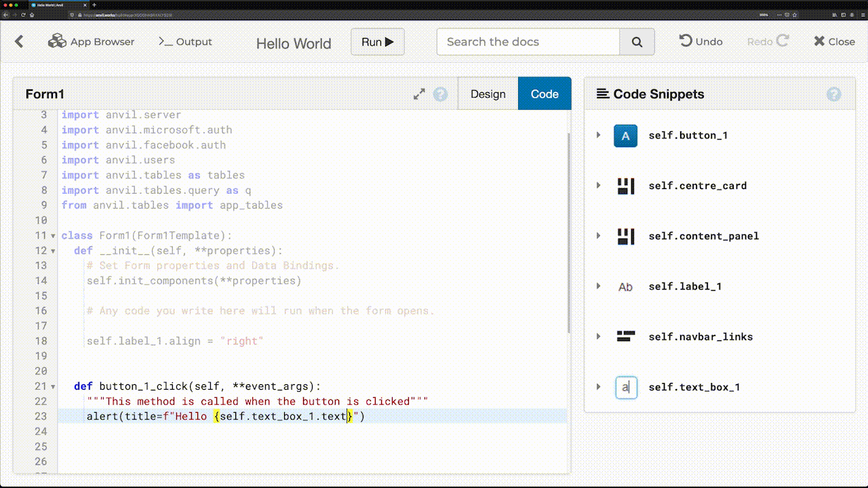Open Code Snippets help
The height and width of the screenshot is (488, 868).
(x=833, y=94)
